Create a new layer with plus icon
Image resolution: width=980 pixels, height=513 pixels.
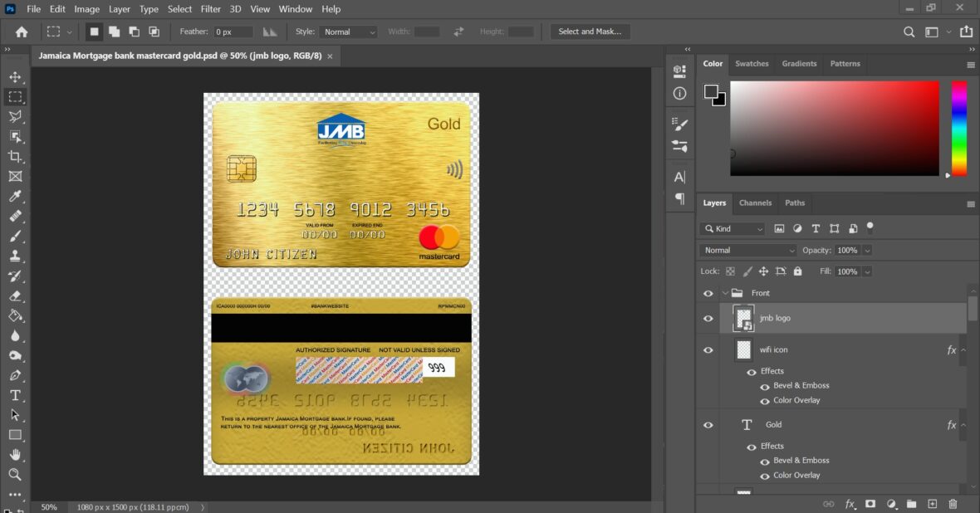932,504
